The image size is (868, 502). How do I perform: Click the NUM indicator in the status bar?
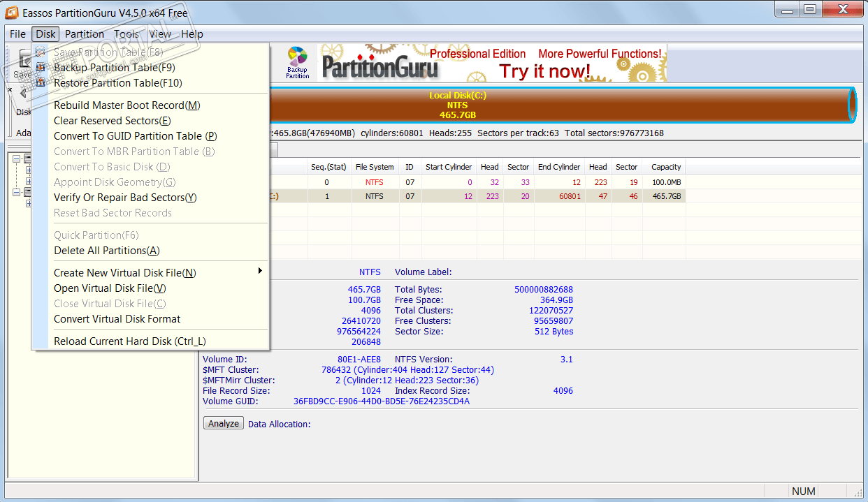[x=804, y=491]
